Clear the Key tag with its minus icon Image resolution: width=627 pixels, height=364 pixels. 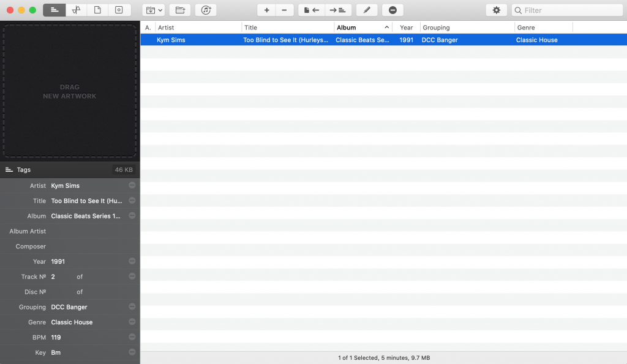[x=132, y=352]
